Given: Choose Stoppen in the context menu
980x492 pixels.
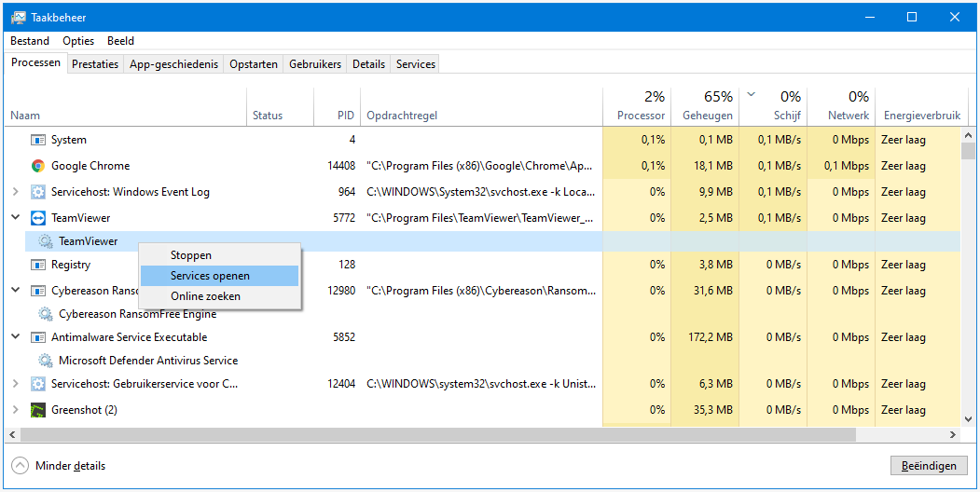Looking at the screenshot, I should (x=219, y=255).
